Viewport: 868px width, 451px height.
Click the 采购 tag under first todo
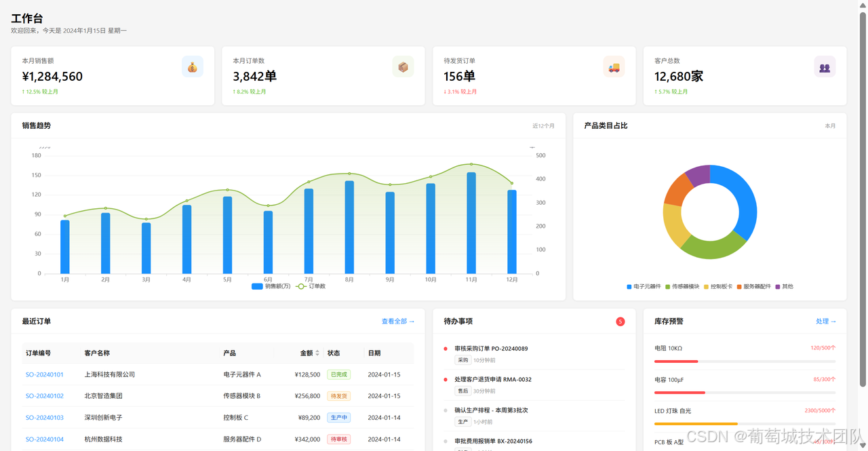click(463, 360)
